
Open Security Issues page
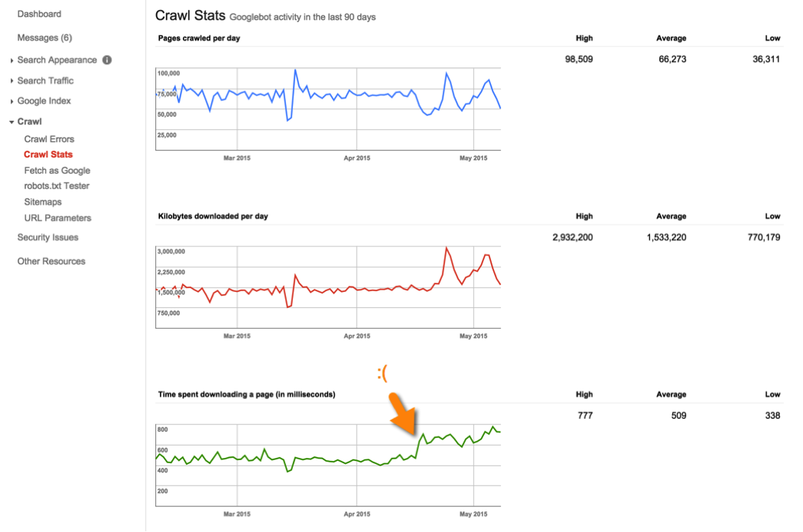click(47, 238)
